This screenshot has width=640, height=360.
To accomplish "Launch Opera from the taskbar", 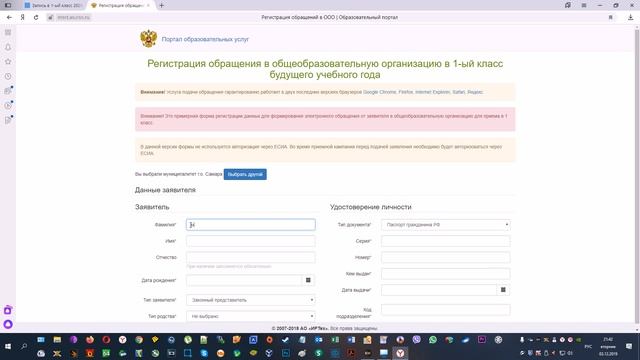I will (x=106, y=340).
